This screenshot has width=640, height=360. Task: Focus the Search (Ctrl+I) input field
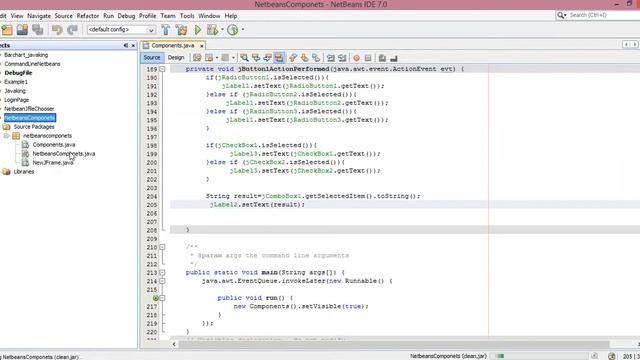point(604,15)
